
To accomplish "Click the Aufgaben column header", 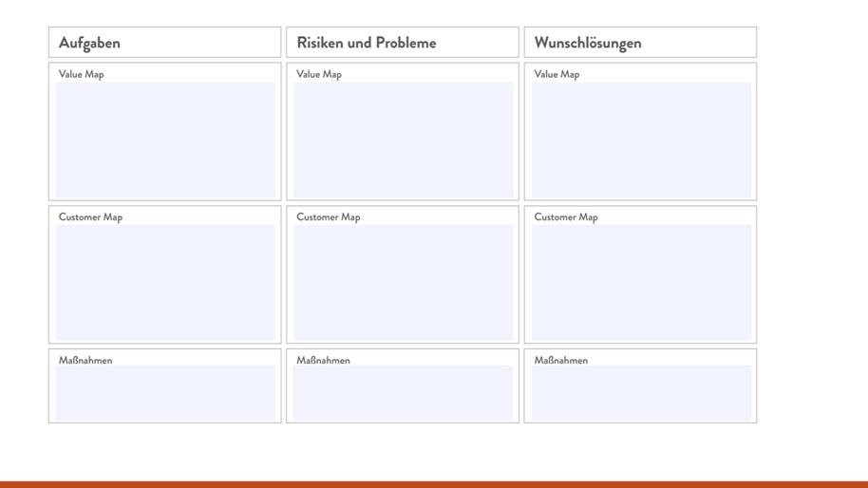I will point(164,42).
